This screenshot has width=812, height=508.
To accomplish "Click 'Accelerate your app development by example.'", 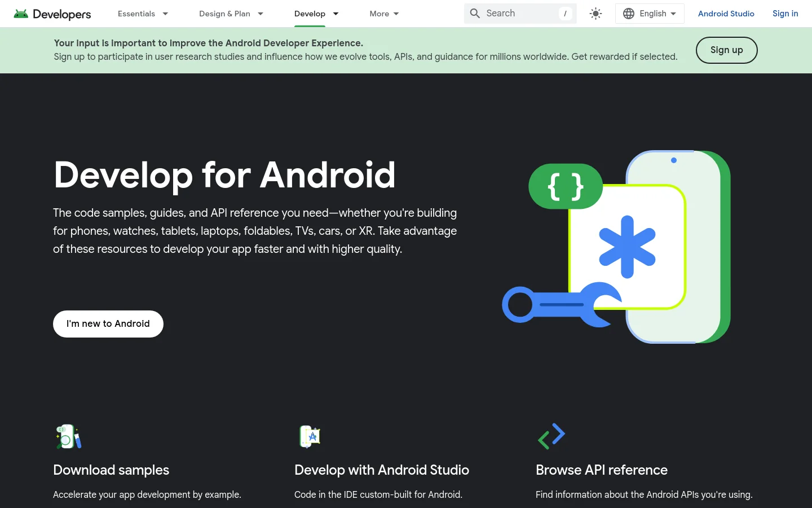I will (147, 494).
